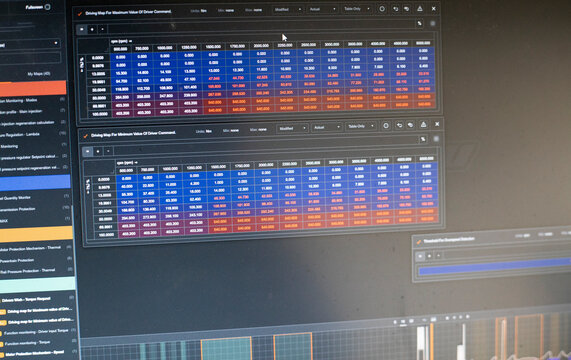Click rpm axis swap arrow in Maximum map
The height and width of the screenshot is (360, 571).
click(x=130, y=41)
